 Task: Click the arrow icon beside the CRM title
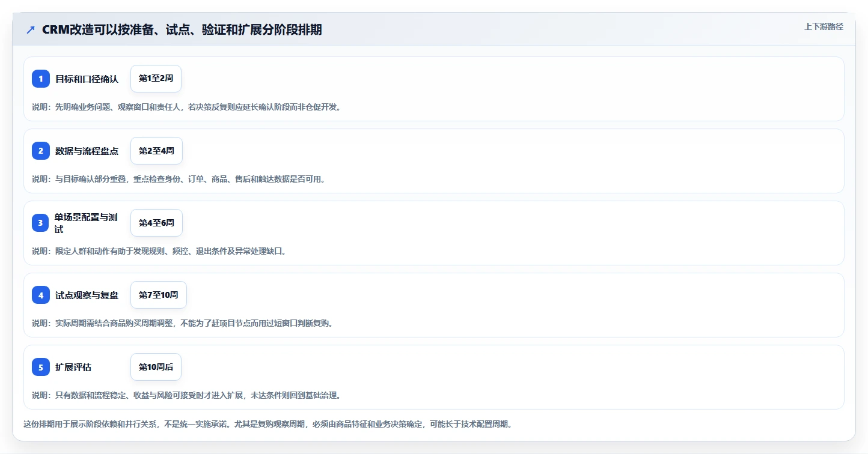coord(31,30)
